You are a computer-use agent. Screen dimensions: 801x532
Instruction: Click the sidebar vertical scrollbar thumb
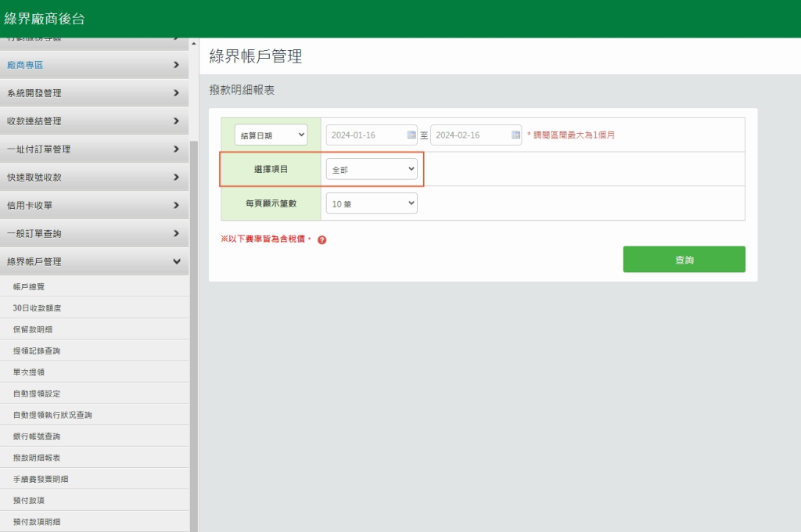point(194,336)
